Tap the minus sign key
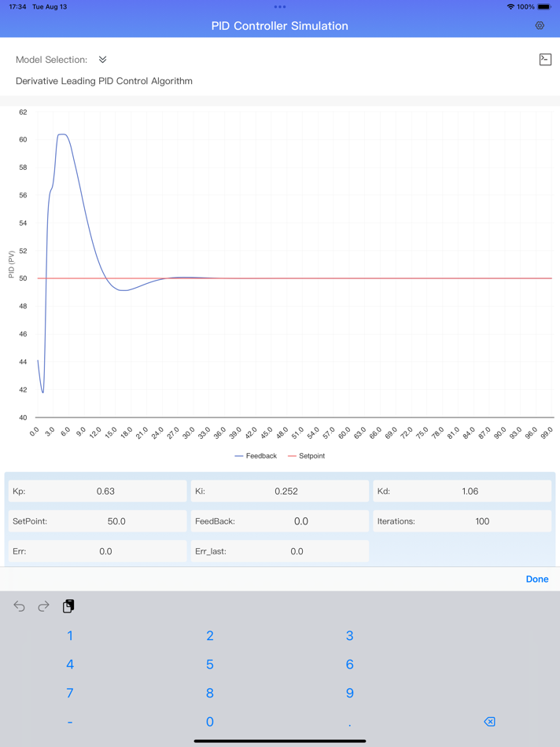 (x=70, y=723)
